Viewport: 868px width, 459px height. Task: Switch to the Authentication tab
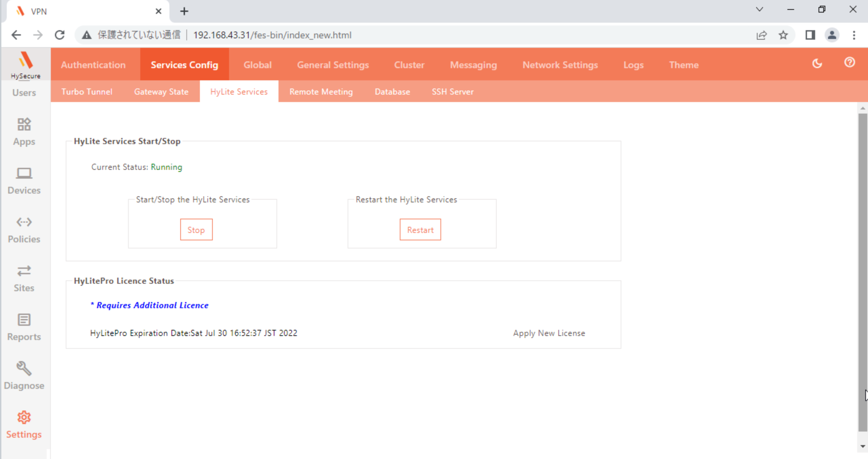pos(93,64)
